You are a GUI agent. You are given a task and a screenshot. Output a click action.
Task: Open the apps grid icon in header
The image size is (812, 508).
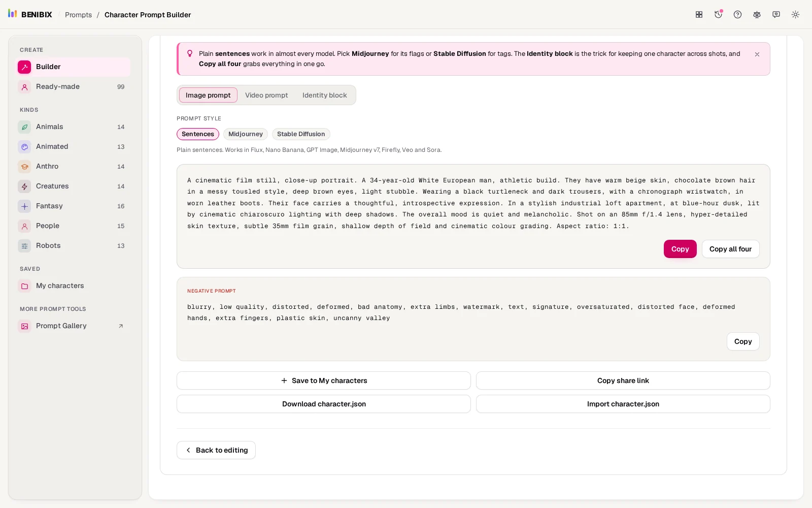tap(699, 15)
